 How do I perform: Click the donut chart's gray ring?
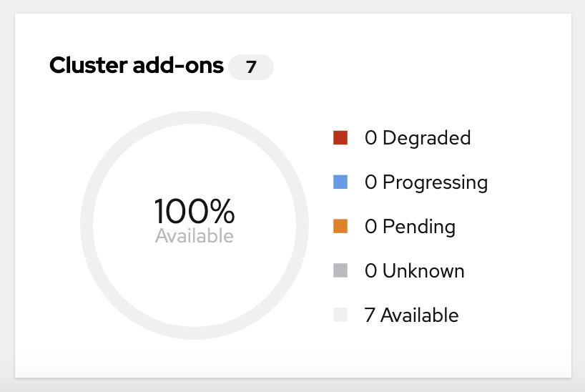pyautogui.click(x=195, y=118)
